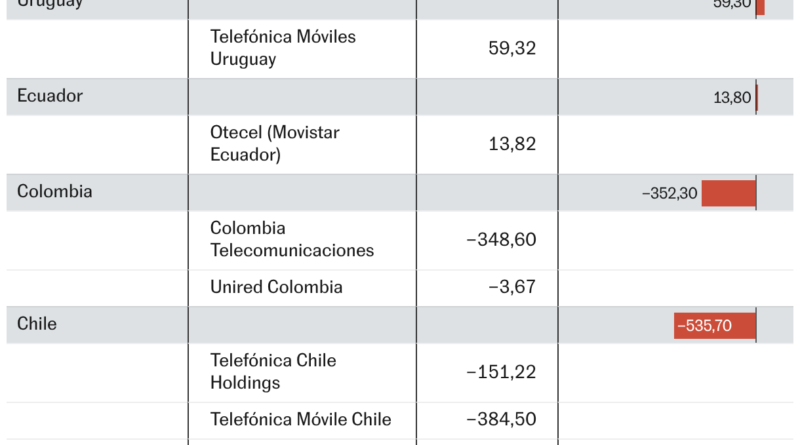Click the Telefónica Móvile Chile cell
The height and width of the screenshot is (445, 800).
pyautogui.click(x=301, y=419)
